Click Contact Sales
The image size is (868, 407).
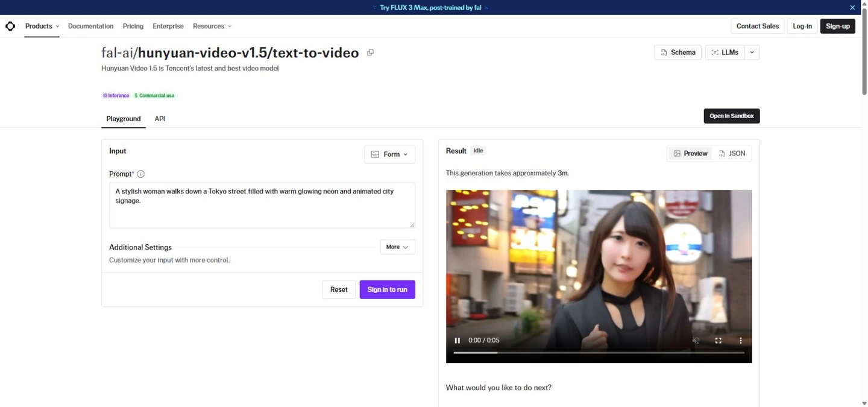758,26
